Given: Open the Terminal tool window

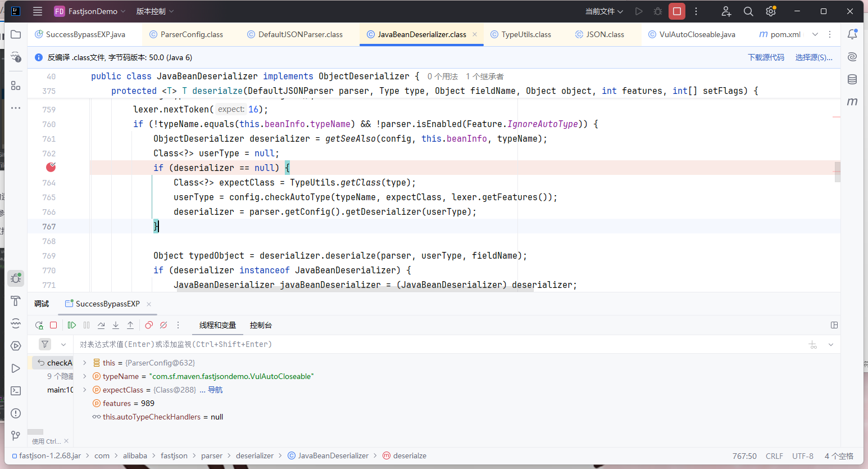Looking at the screenshot, I should click(x=16, y=391).
